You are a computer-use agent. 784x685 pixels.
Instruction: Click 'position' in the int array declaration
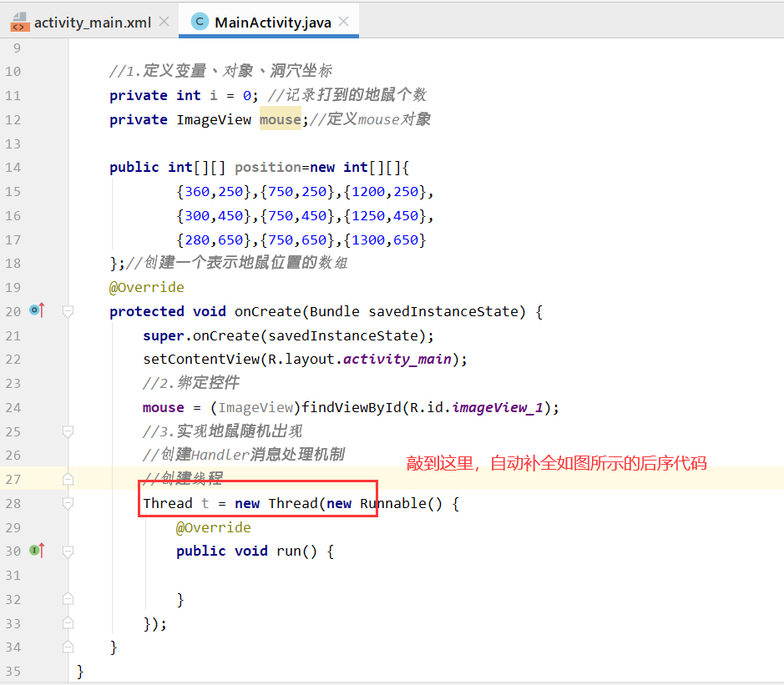pos(268,168)
